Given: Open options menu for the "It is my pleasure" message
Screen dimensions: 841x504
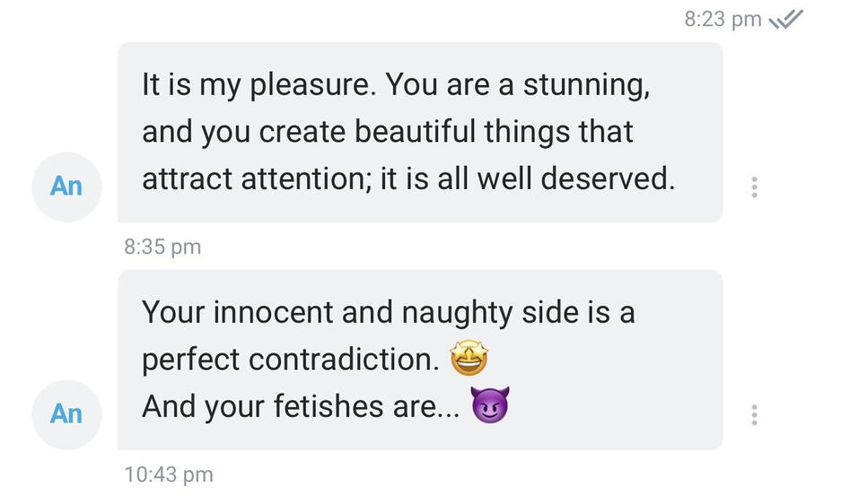Looking at the screenshot, I should click(754, 187).
